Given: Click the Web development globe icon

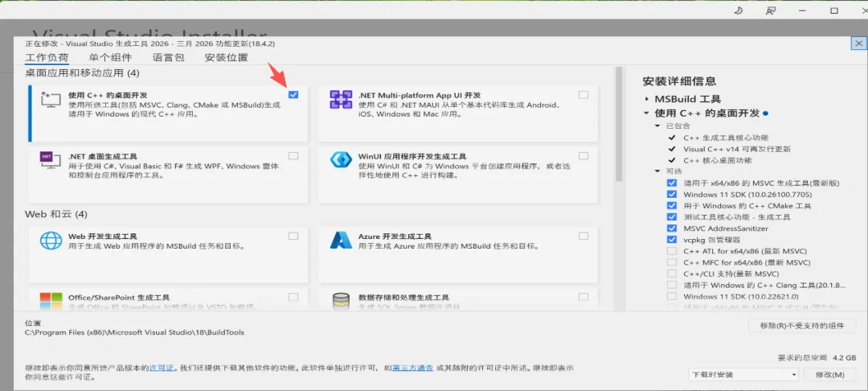Looking at the screenshot, I should coord(51,241).
